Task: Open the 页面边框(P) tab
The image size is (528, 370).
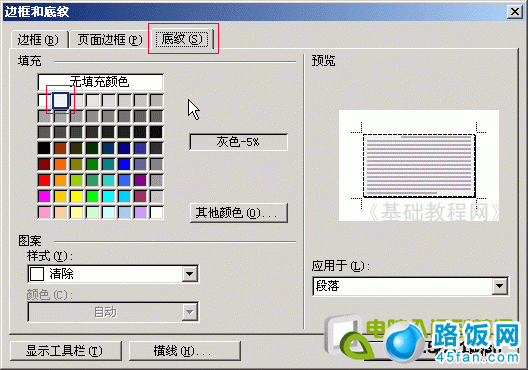Action: click(110, 40)
